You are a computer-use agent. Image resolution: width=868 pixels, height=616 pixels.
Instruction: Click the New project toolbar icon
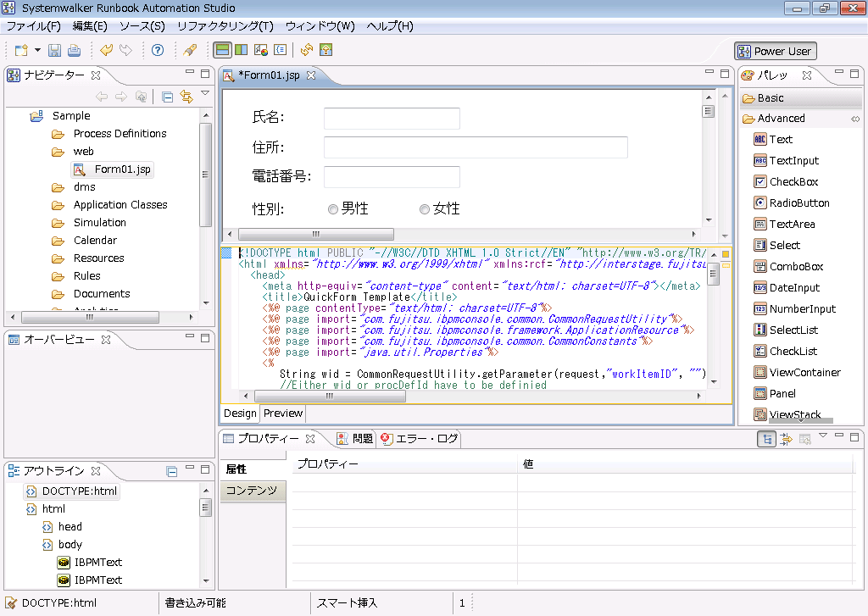pyautogui.click(x=21, y=50)
